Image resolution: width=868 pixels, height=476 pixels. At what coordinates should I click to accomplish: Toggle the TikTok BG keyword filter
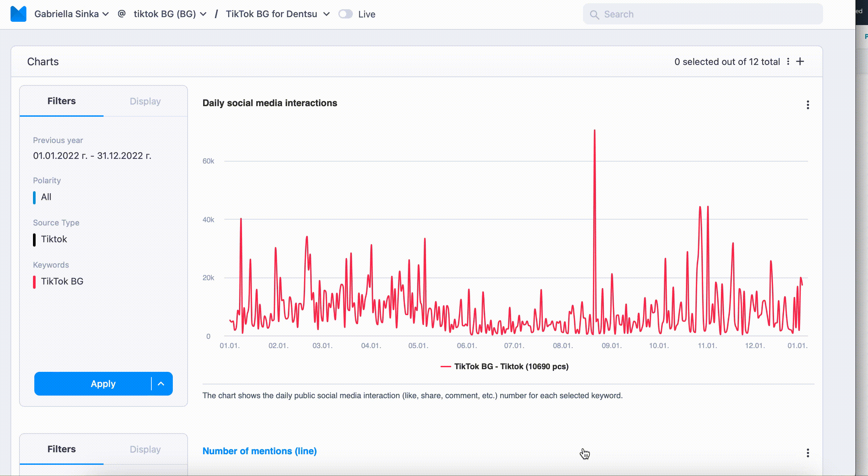click(x=62, y=281)
